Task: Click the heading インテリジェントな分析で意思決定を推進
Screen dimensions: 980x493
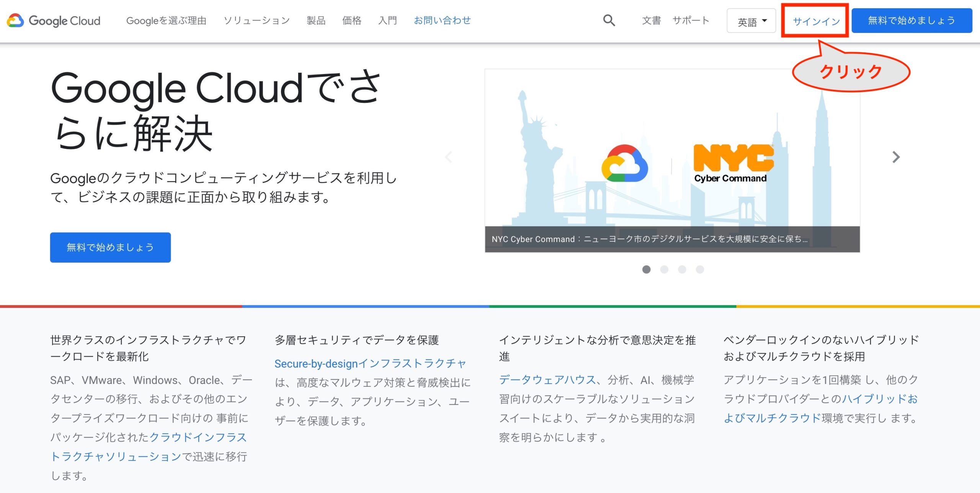Action: click(597, 348)
